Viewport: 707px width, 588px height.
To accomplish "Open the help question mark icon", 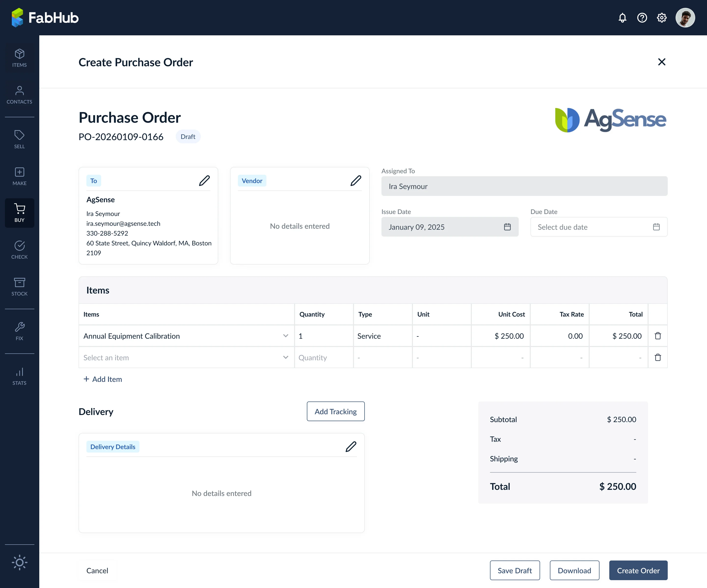I will [642, 17].
